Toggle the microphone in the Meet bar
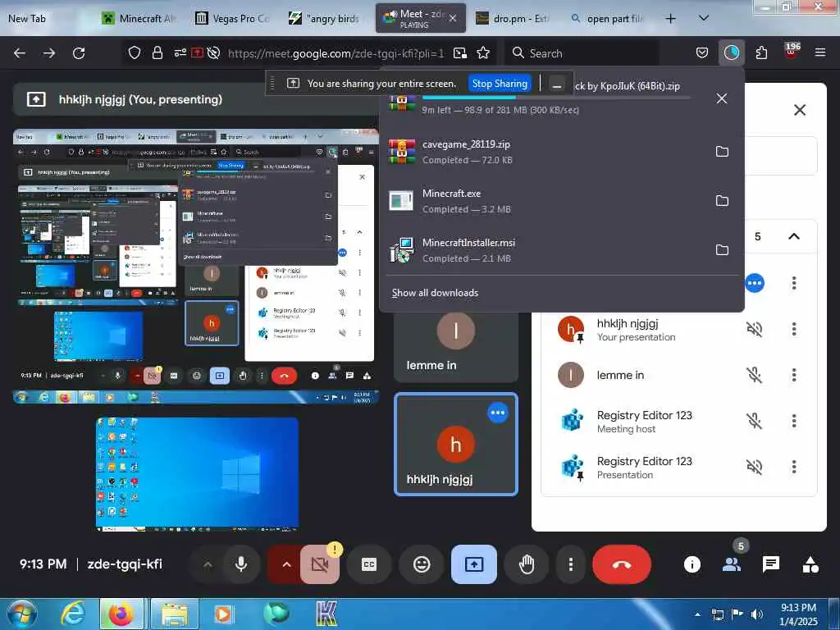 coord(241,564)
